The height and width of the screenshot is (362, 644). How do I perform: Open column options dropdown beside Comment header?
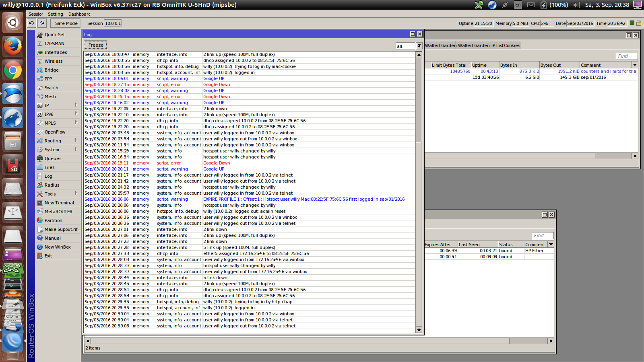coord(635,65)
